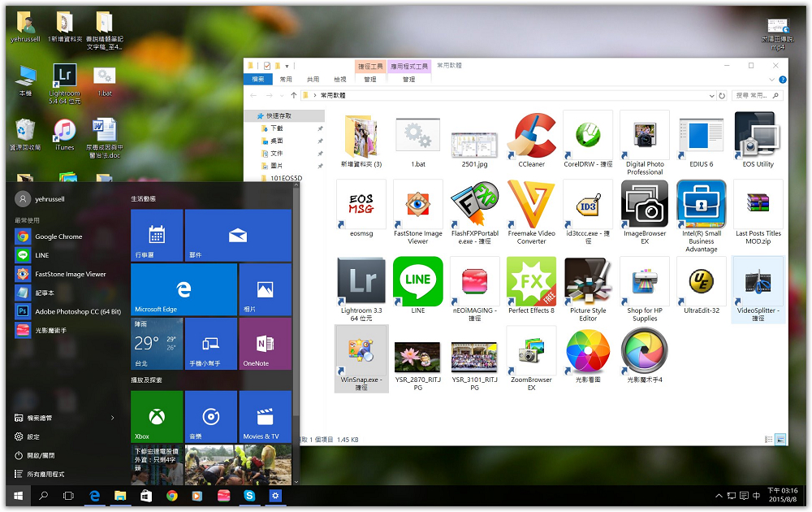Select the eosmsg shortcut icon
The image size is (812, 512).
pyautogui.click(x=361, y=208)
